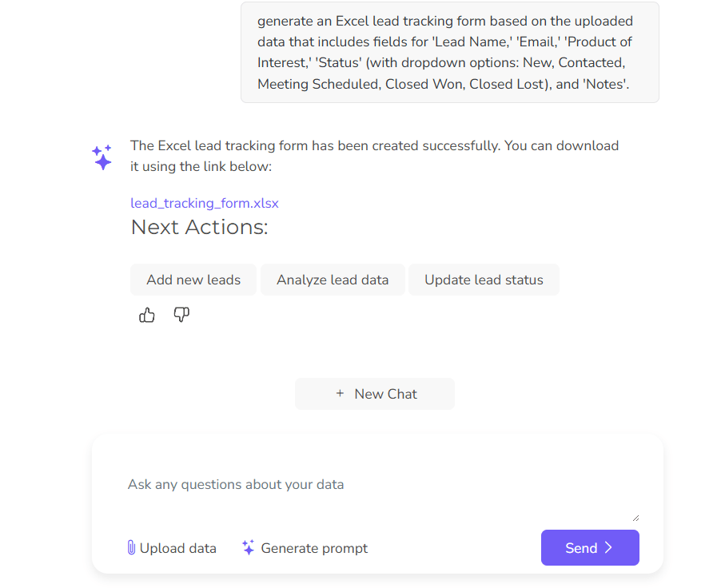Viewport: 725px width, 588px height.
Task: Select the Analyze lead data suggestion
Action: (x=333, y=280)
